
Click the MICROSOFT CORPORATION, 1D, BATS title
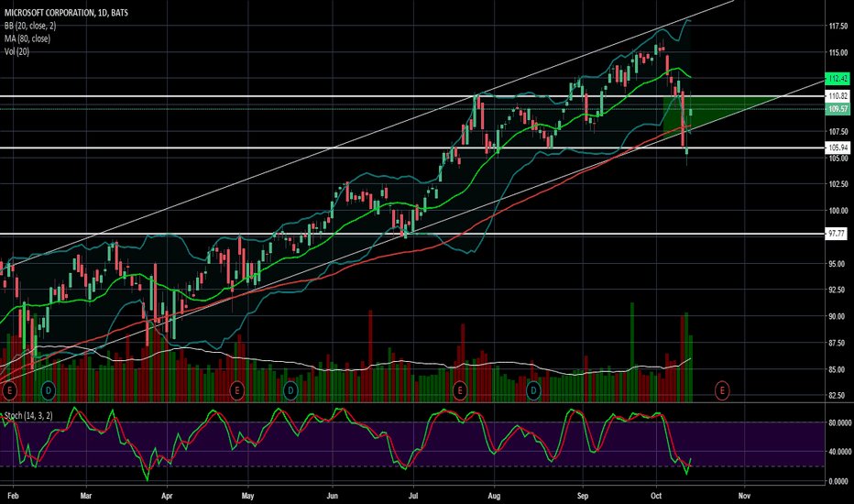(x=66, y=13)
